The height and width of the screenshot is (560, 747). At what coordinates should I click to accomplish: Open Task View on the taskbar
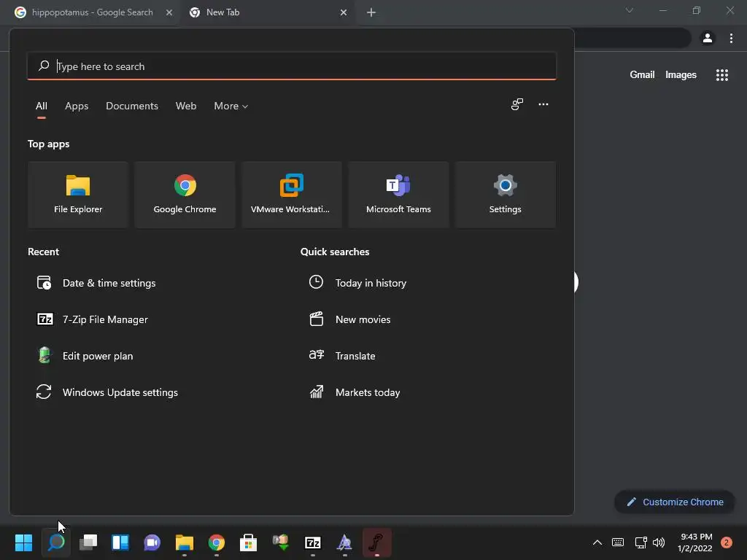point(88,542)
